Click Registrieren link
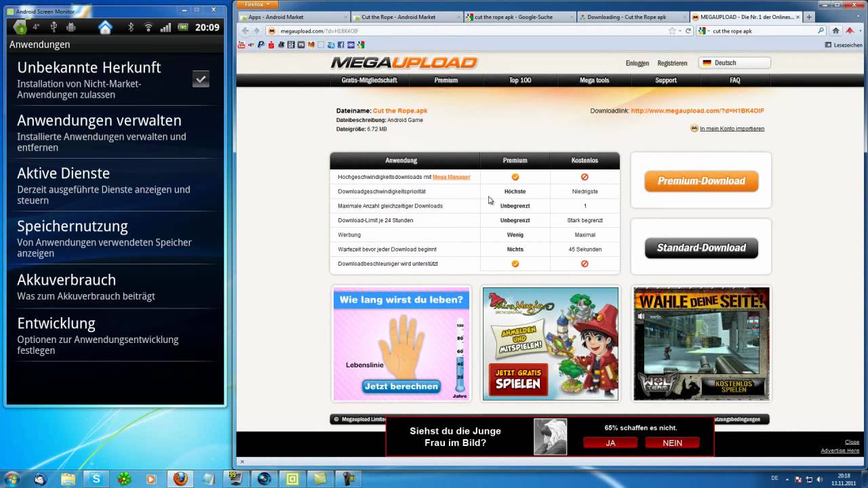This screenshot has width=868, height=488. tap(672, 63)
